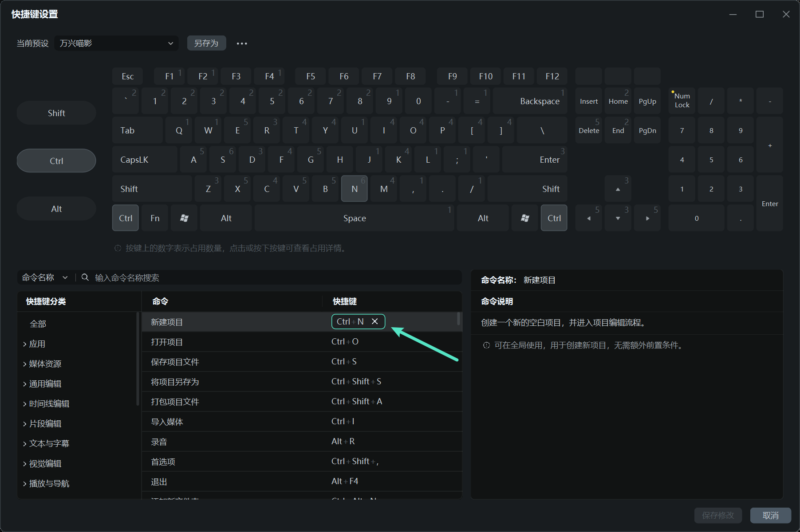Image resolution: width=800 pixels, height=532 pixels.
Task: Click the right arrow key on the keyboard
Action: tap(647, 218)
